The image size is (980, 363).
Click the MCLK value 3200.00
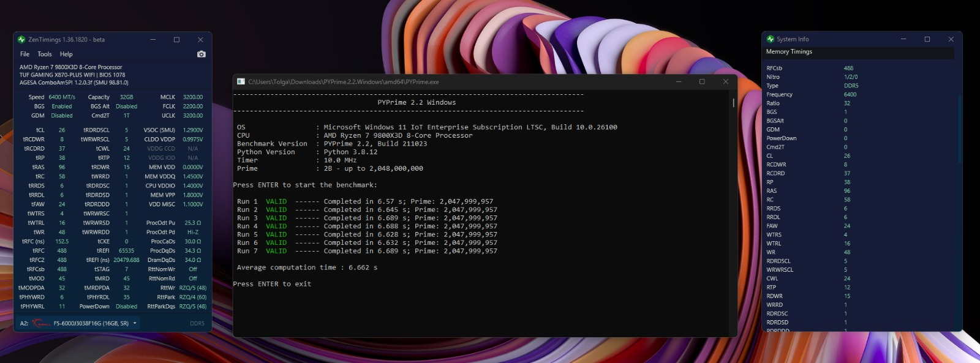click(x=193, y=97)
